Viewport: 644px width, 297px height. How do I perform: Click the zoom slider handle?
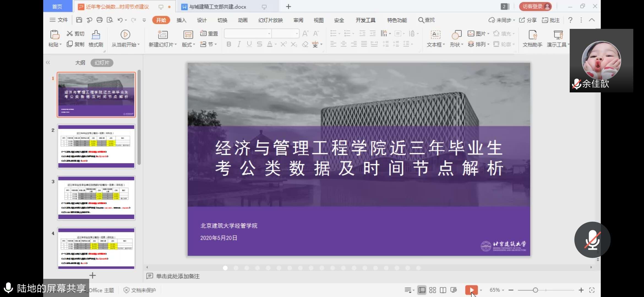click(x=535, y=290)
